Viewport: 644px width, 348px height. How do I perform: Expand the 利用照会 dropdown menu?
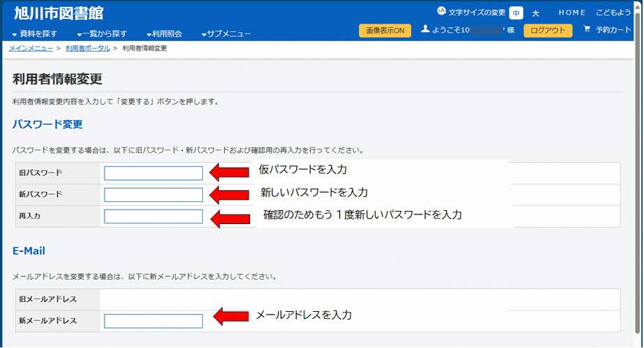pos(164,33)
